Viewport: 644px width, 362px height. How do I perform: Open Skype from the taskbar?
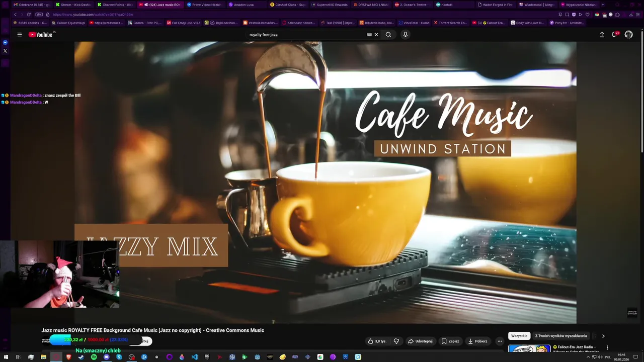pos(119,357)
